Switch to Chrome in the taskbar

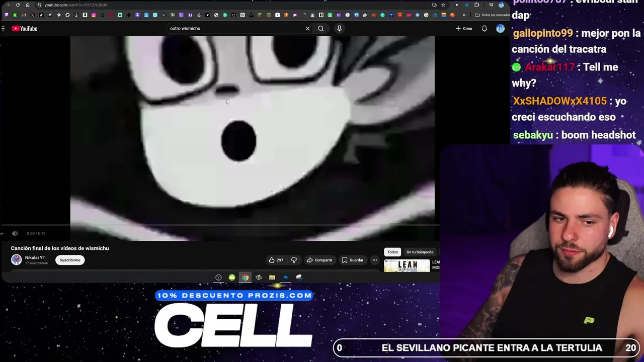[x=245, y=278]
